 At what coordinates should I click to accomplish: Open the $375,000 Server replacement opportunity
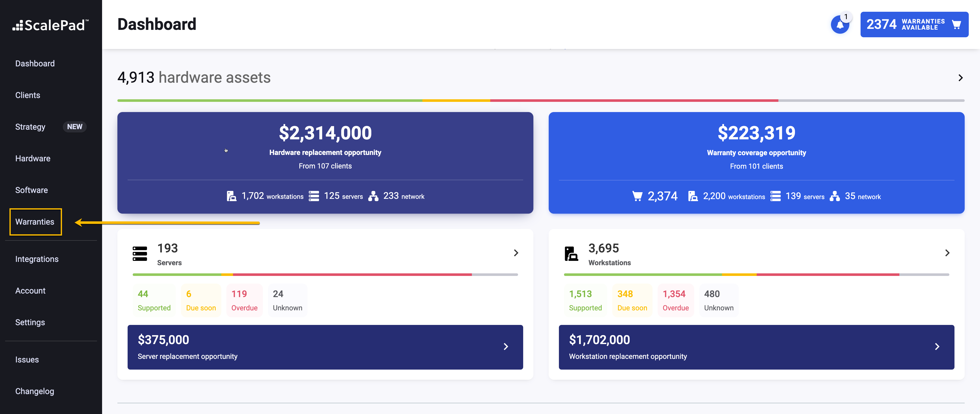pyautogui.click(x=325, y=347)
